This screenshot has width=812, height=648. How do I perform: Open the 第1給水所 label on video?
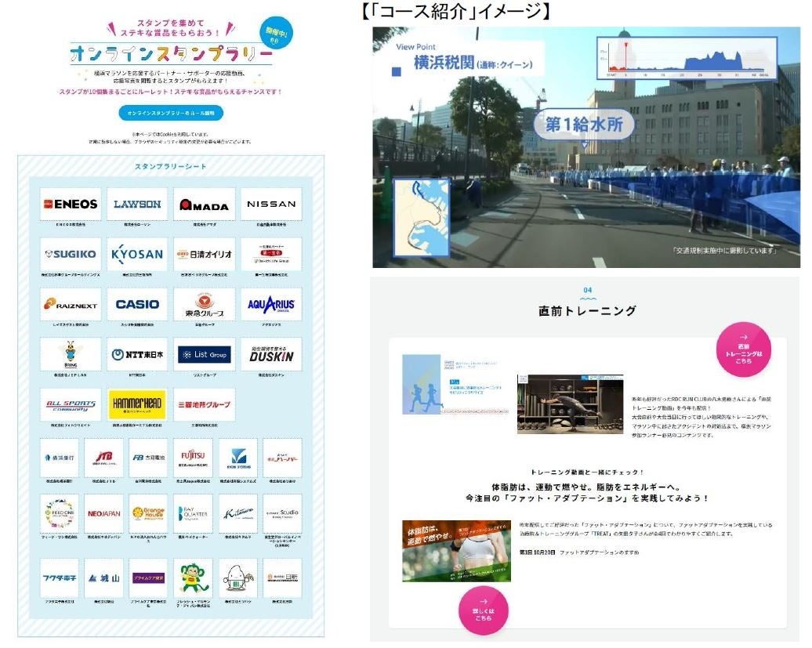click(x=584, y=125)
